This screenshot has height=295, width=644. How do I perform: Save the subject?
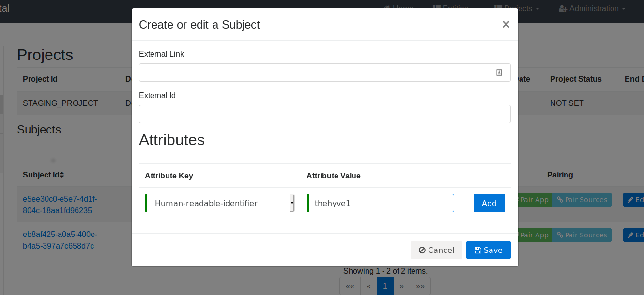coord(488,250)
